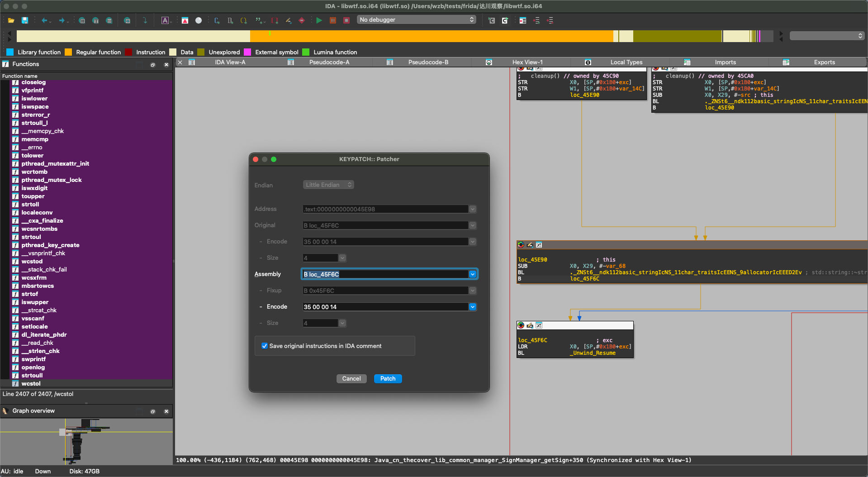Click the purple letter A toolbar icon

click(165, 20)
